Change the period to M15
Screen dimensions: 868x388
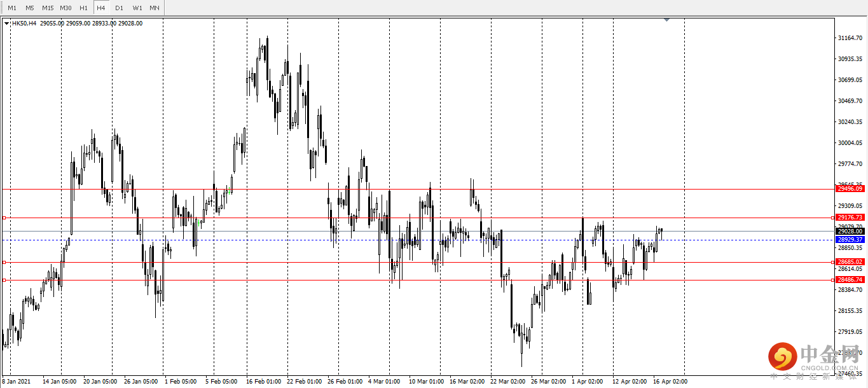(48, 8)
